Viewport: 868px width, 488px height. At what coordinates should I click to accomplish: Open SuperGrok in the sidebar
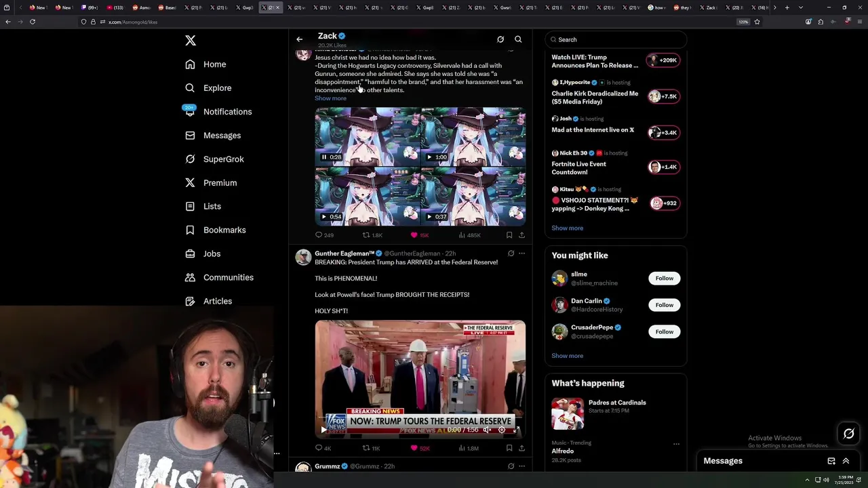click(x=214, y=159)
